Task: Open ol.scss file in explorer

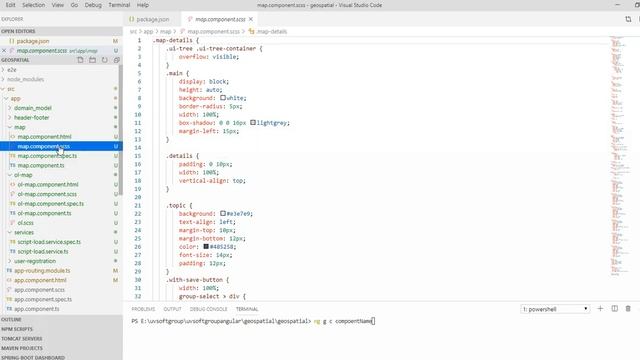Action: click(25, 223)
